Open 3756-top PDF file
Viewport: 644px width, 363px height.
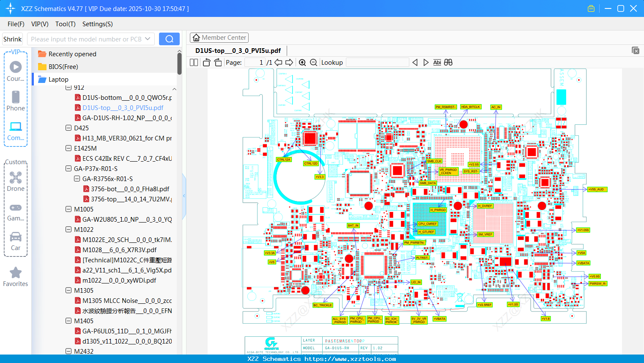tap(127, 199)
